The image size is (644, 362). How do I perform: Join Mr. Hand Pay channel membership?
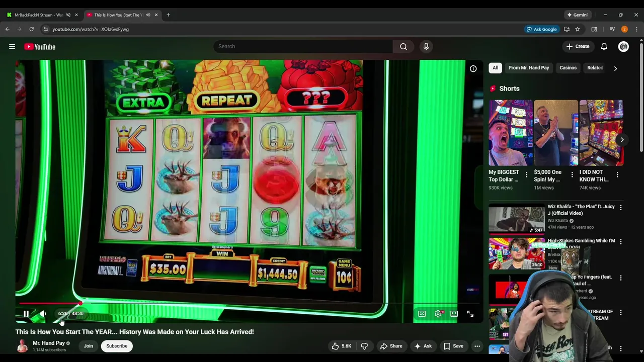[x=88, y=346]
